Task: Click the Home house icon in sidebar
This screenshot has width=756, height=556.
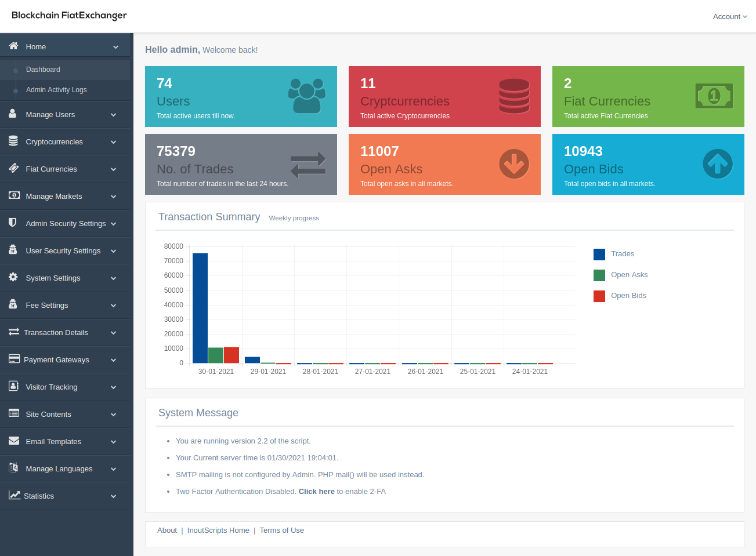Action: click(x=13, y=46)
